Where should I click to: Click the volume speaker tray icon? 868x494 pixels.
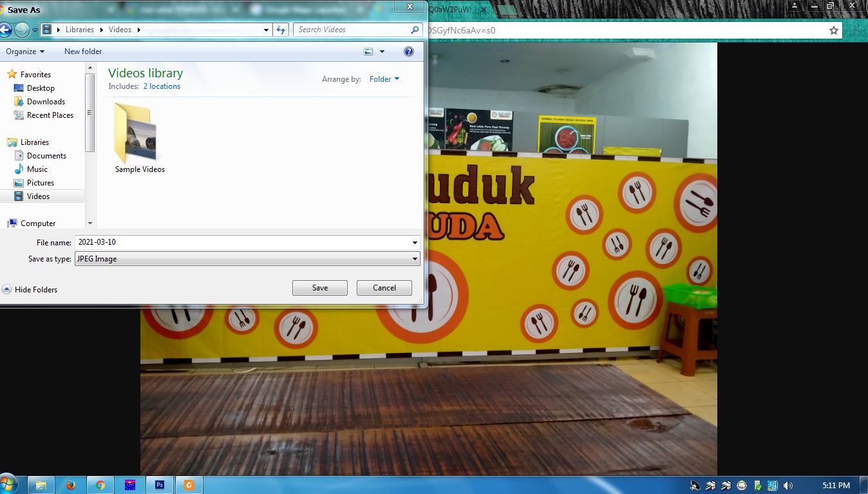788,486
